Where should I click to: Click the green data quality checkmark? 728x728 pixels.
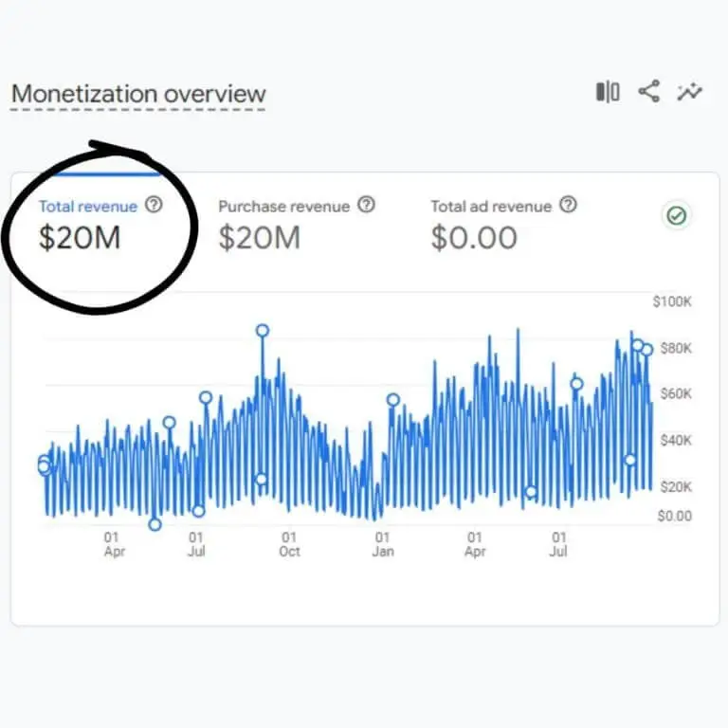coord(676,216)
